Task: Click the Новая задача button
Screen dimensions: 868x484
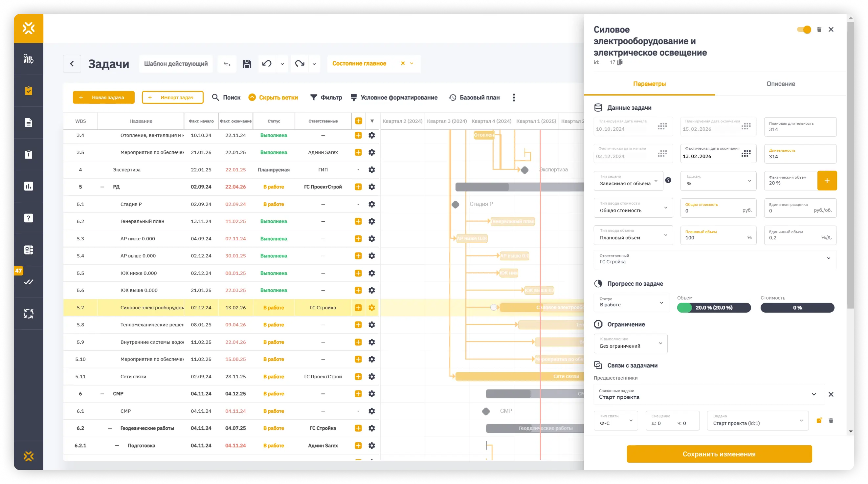Action: (x=103, y=97)
